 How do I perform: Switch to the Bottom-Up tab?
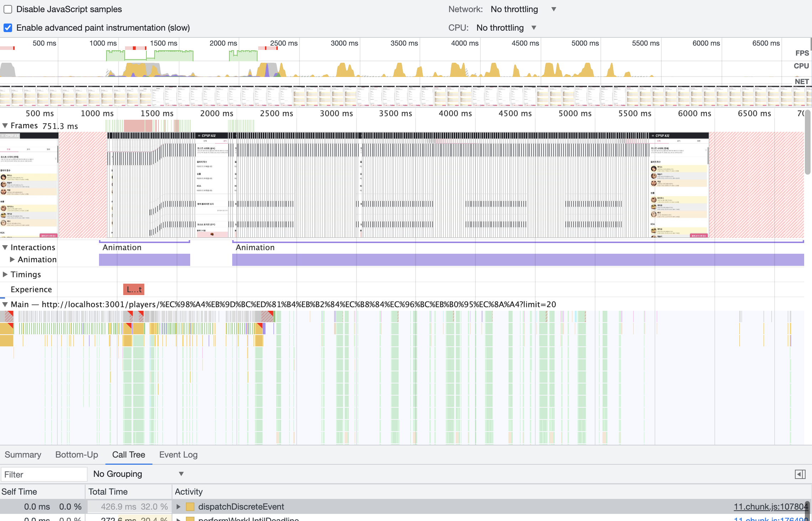(77, 455)
